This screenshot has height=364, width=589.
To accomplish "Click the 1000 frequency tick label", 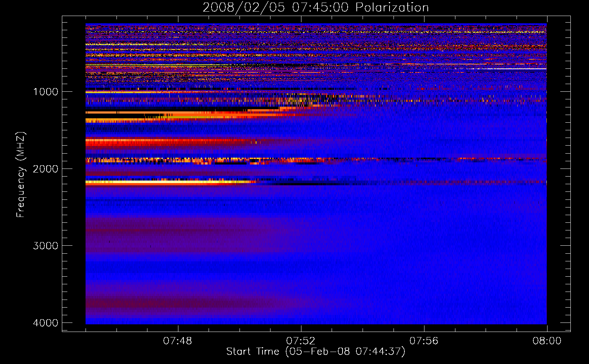I will (x=46, y=92).
